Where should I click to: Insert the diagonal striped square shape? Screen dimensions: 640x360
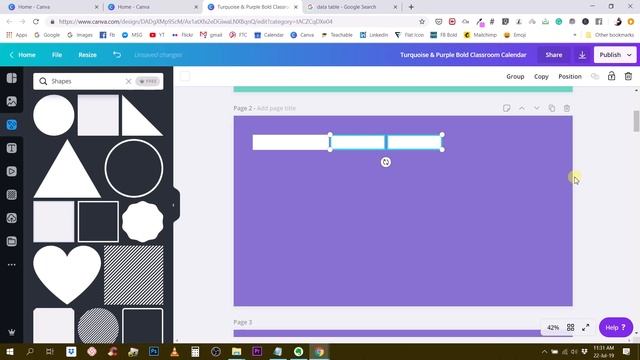134,275
